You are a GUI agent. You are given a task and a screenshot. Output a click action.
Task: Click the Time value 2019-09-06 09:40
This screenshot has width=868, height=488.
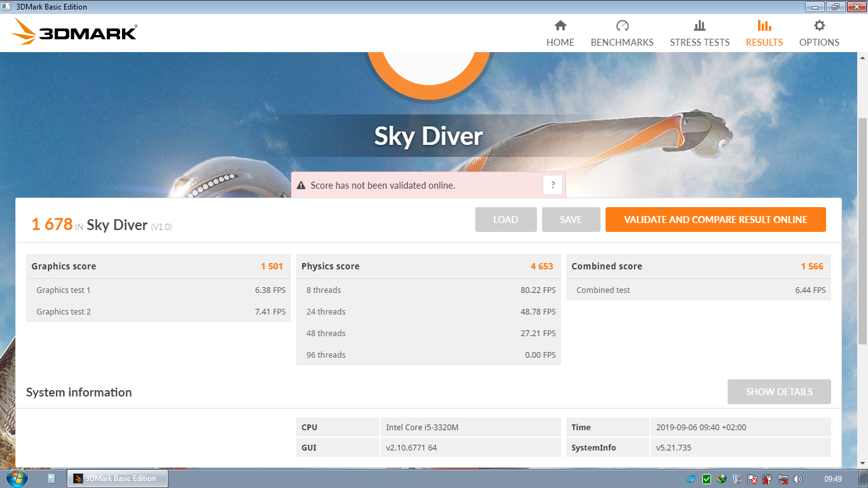tap(701, 427)
